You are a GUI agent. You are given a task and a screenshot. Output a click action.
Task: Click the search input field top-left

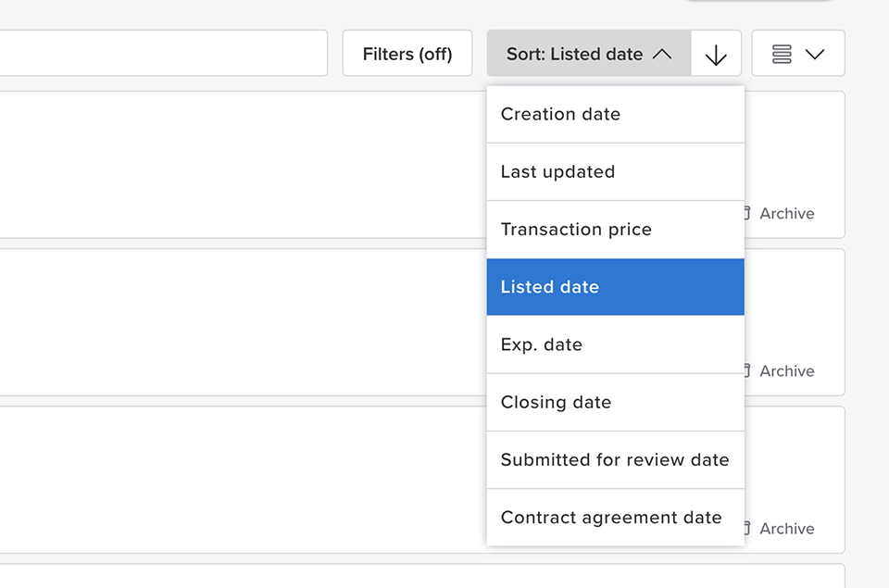(163, 53)
